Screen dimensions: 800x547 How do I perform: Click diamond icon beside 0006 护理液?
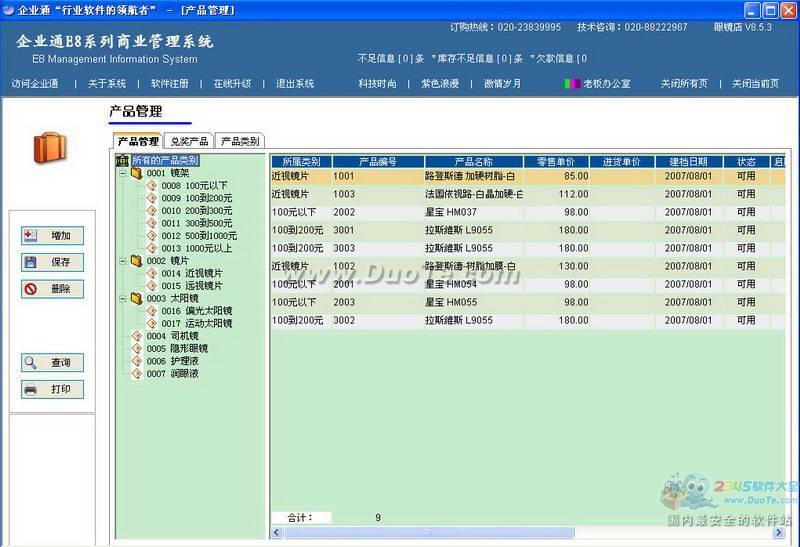(136, 361)
